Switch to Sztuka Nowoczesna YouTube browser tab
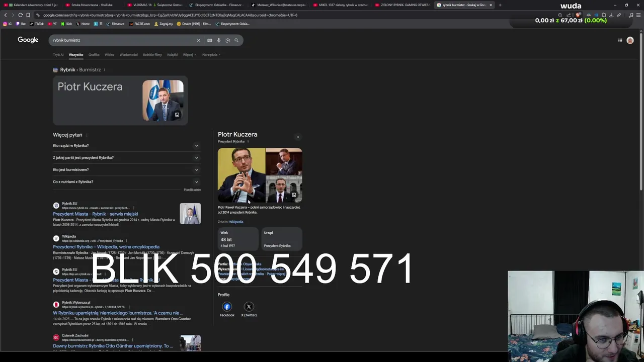Viewport: 644px width, 362px height. point(92,5)
